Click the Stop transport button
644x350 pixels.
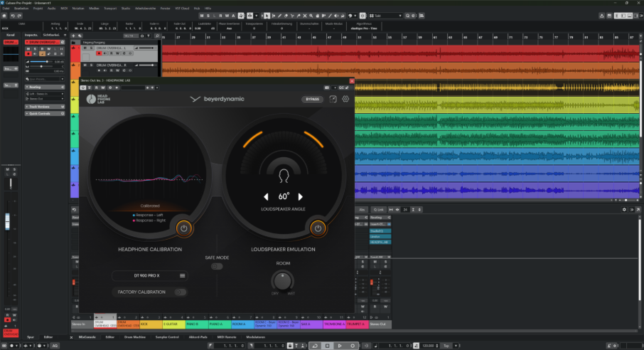click(328, 346)
